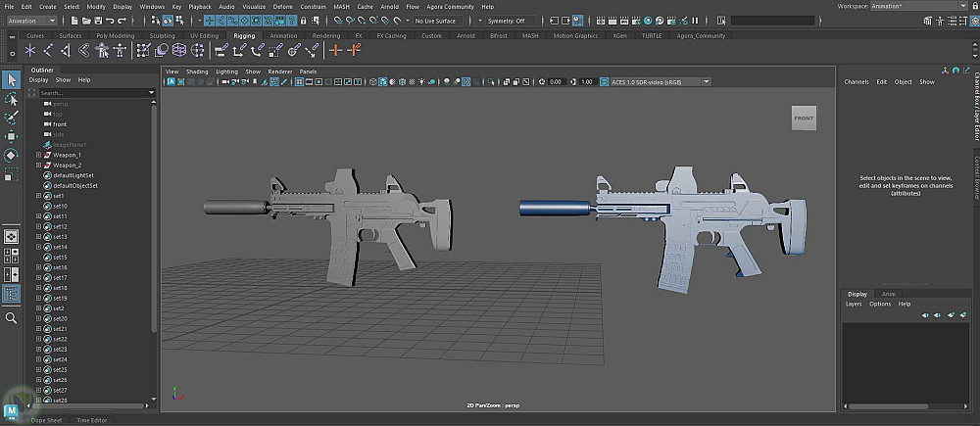This screenshot has height=426, width=980.
Task: Click Channels in the Channel Box menu
Action: tap(856, 82)
